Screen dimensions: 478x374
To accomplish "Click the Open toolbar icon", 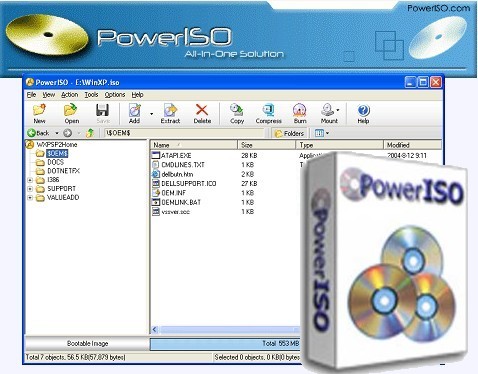I will (71, 110).
